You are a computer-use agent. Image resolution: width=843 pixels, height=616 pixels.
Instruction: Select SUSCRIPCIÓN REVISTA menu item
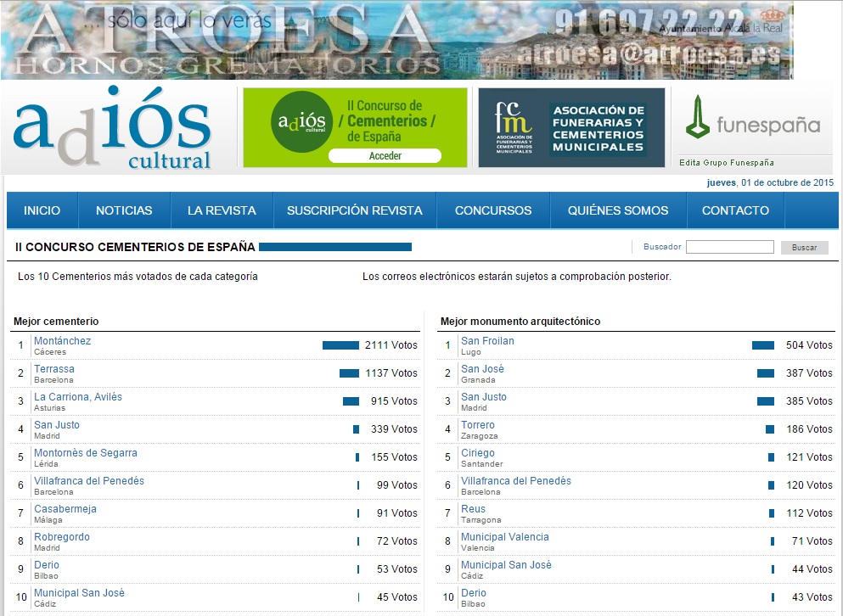click(354, 210)
